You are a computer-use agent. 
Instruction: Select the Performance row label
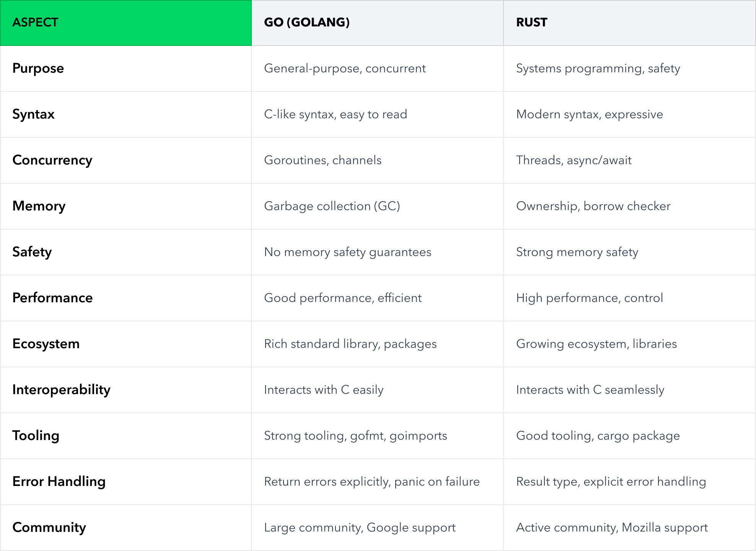click(52, 298)
